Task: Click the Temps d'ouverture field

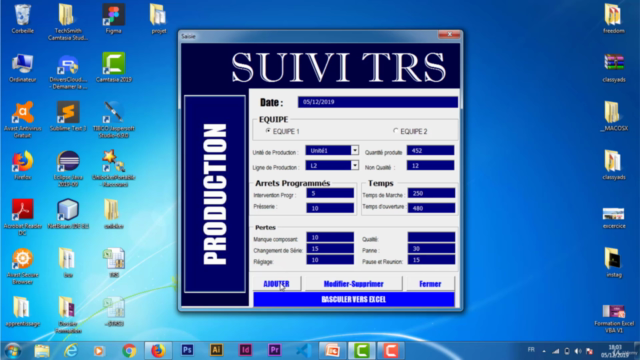Action: pos(431,208)
